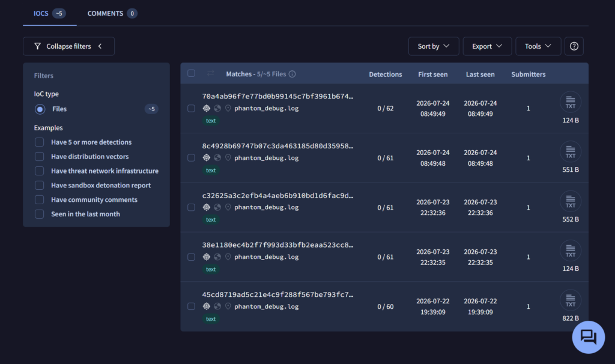
Task: Tick the checkbox for 38e1180e file row
Action: [192, 257]
